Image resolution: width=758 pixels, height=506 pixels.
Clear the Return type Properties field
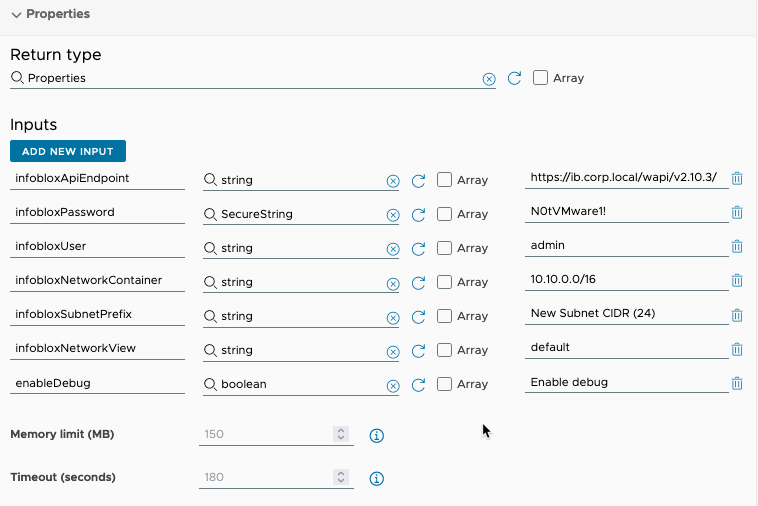[489, 79]
